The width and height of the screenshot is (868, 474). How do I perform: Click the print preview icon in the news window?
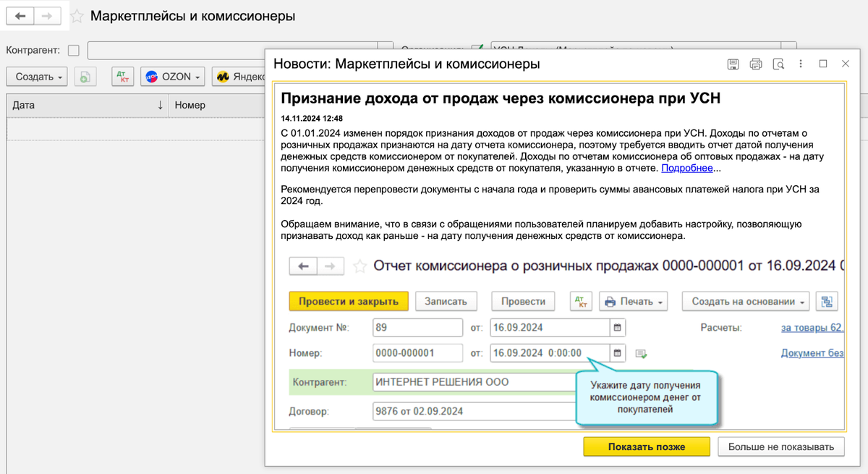[x=778, y=64]
